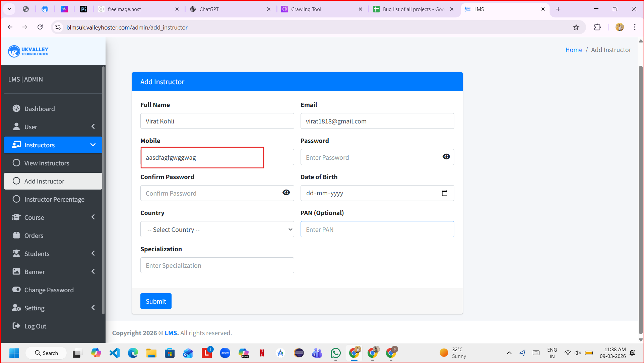644x363 pixels.
Task: Click the Dashboard palette icon in sidebar
Action: pos(16,108)
